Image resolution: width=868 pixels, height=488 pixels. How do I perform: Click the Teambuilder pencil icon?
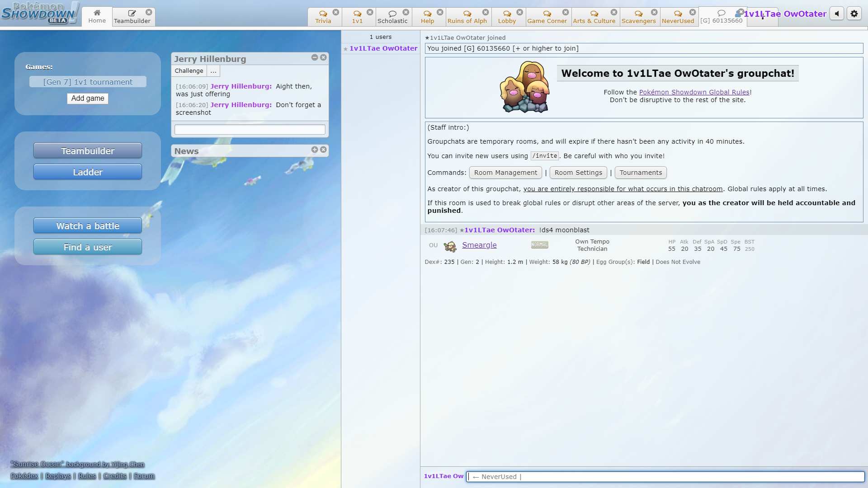[131, 13]
